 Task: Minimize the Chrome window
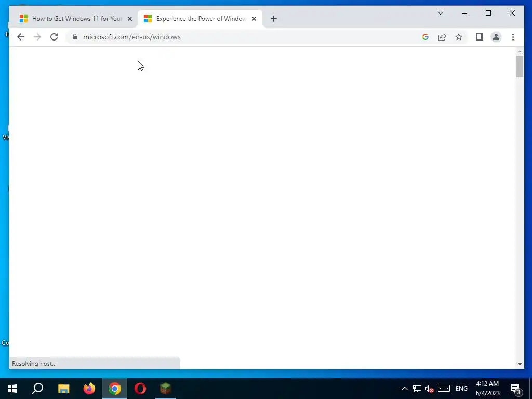point(464,13)
